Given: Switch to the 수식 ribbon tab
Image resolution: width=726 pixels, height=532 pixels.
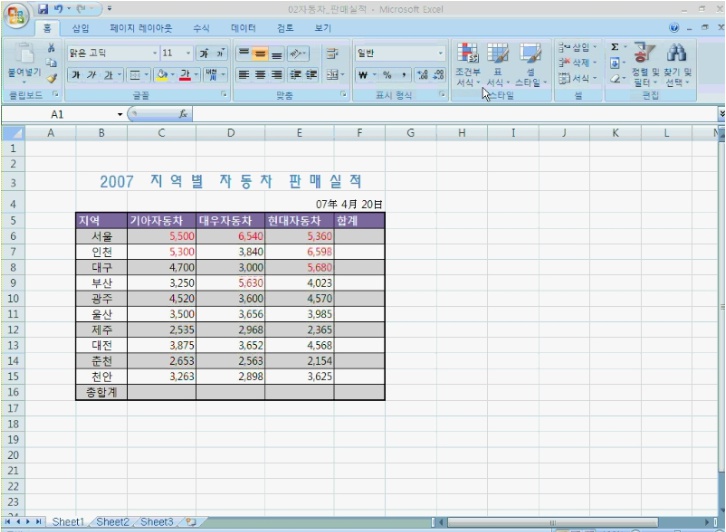Looking at the screenshot, I should tap(201, 28).
